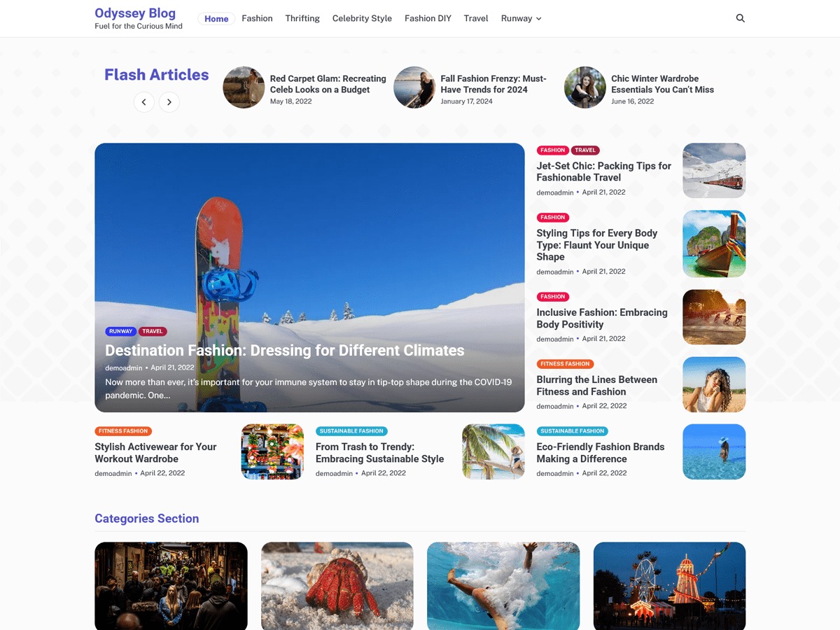
Task: Click the RUNWAY tag on the featured post
Action: click(120, 331)
